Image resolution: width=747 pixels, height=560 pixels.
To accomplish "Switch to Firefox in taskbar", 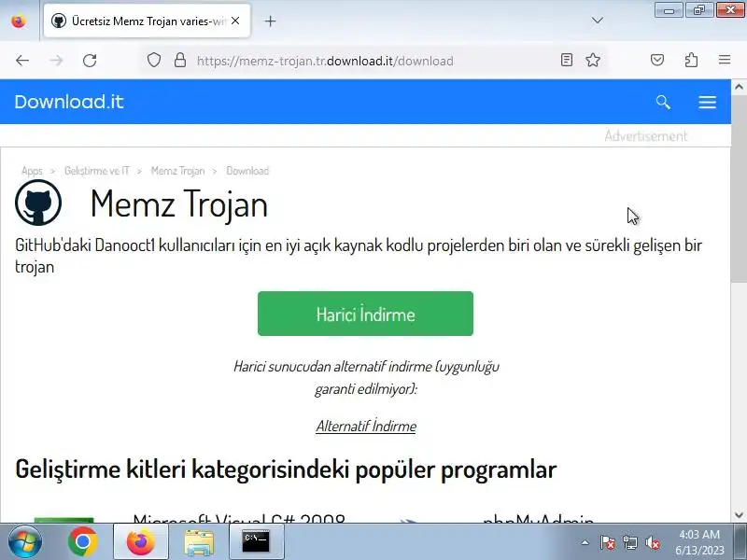I will coord(141,542).
